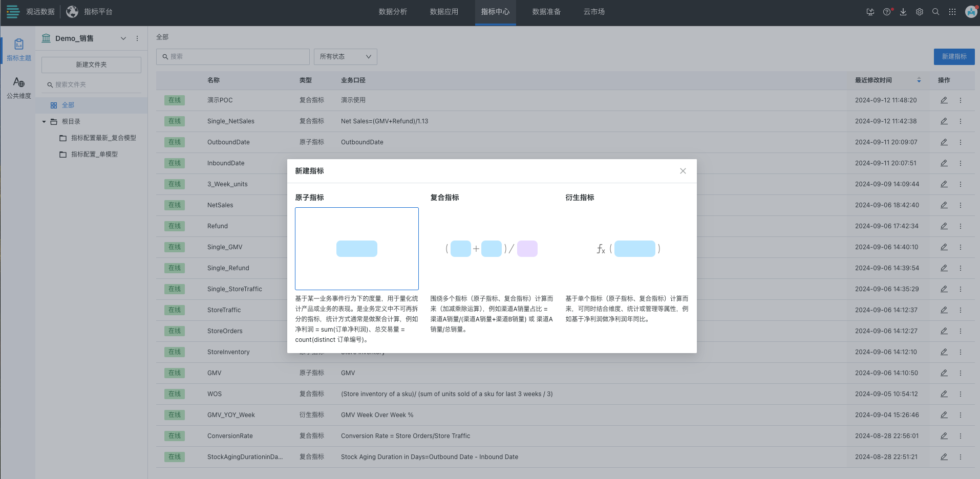Click the edit pencil for 演示POC row
The height and width of the screenshot is (479, 980).
point(943,100)
